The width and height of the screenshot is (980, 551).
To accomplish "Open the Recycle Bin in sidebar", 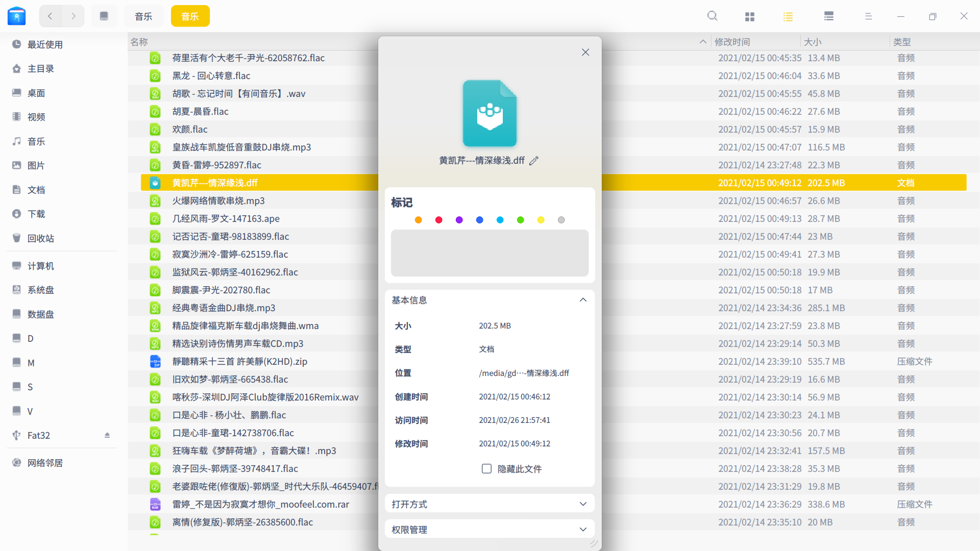I will coord(40,238).
